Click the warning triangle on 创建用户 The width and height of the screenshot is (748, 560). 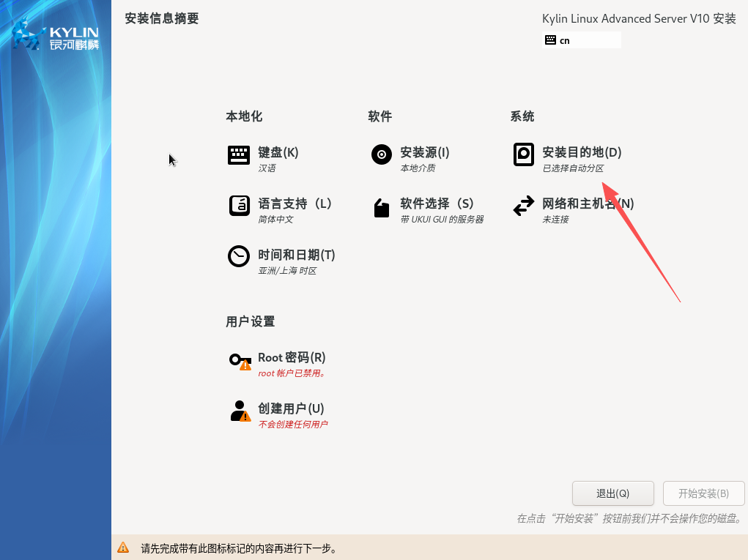(244, 416)
